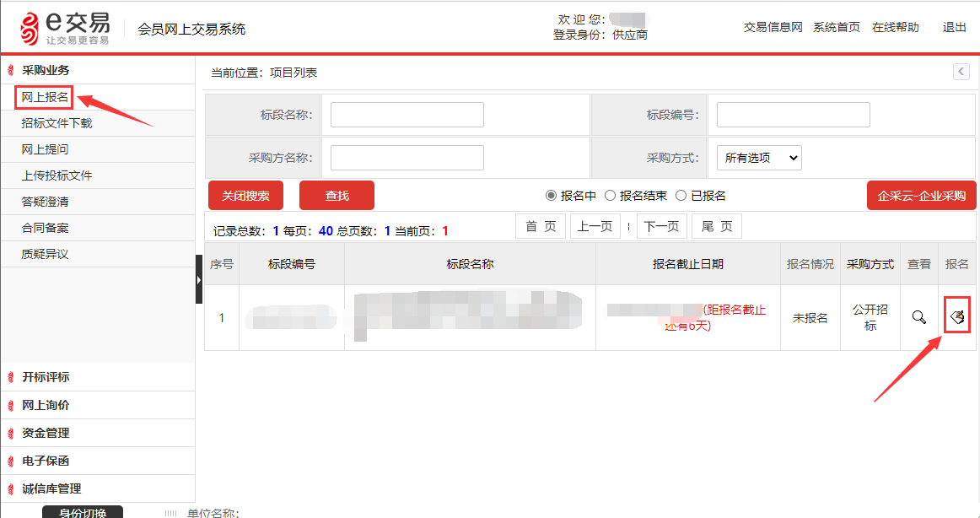
Task: Select the 报名中 radio button
Action: [551, 196]
